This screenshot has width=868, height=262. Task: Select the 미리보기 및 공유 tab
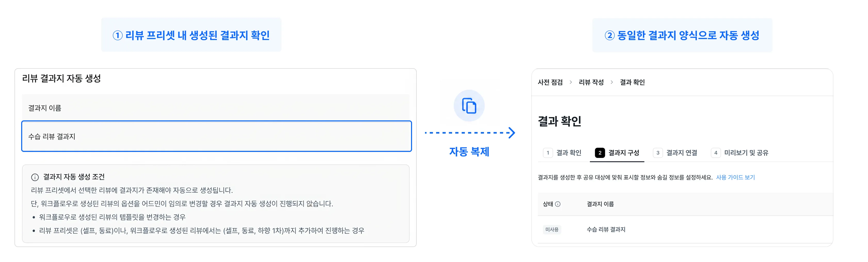point(740,153)
